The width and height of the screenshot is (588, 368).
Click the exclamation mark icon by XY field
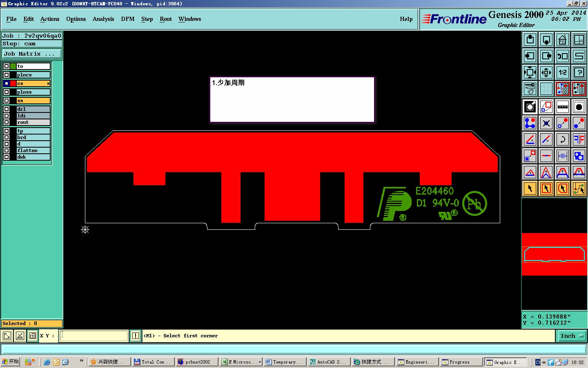136,336
